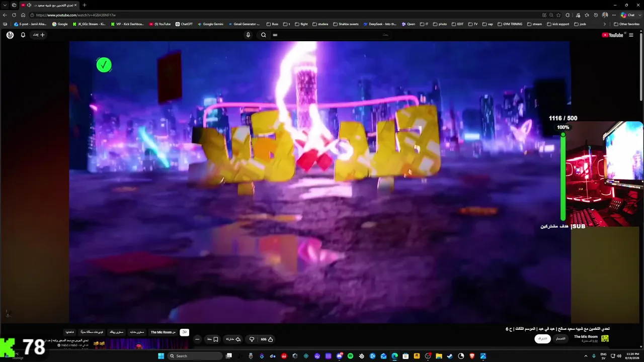Select the 'The Mic Room' filter chip
Viewport: 644px width, 362px height.
point(163,332)
